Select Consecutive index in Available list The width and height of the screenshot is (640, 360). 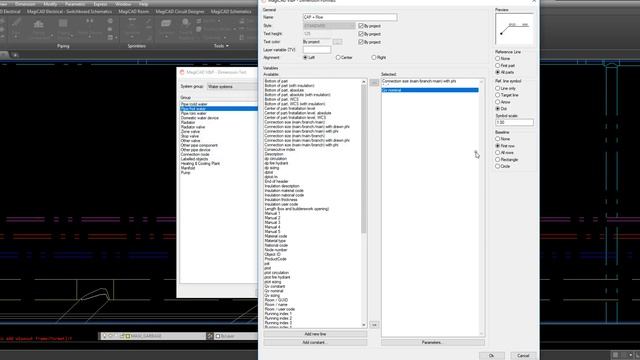[280, 149]
